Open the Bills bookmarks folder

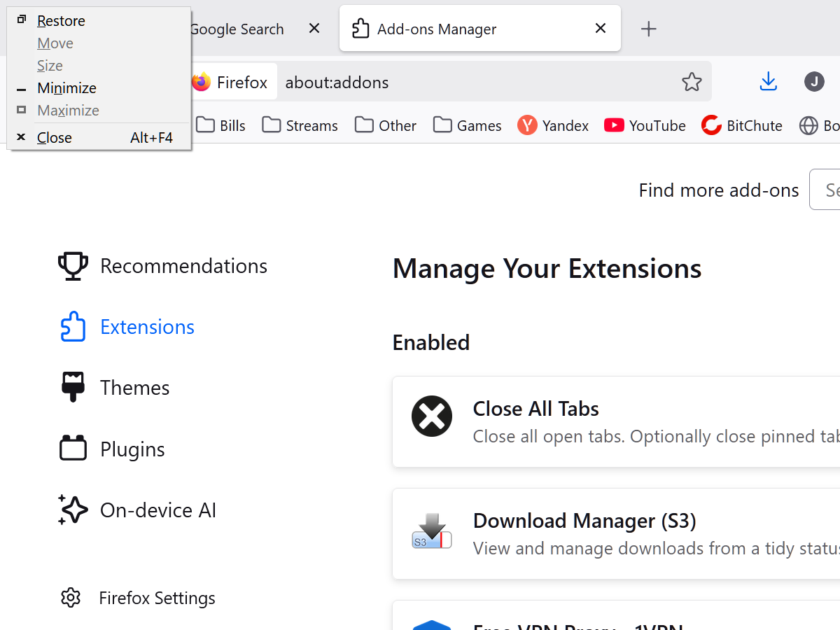221,125
